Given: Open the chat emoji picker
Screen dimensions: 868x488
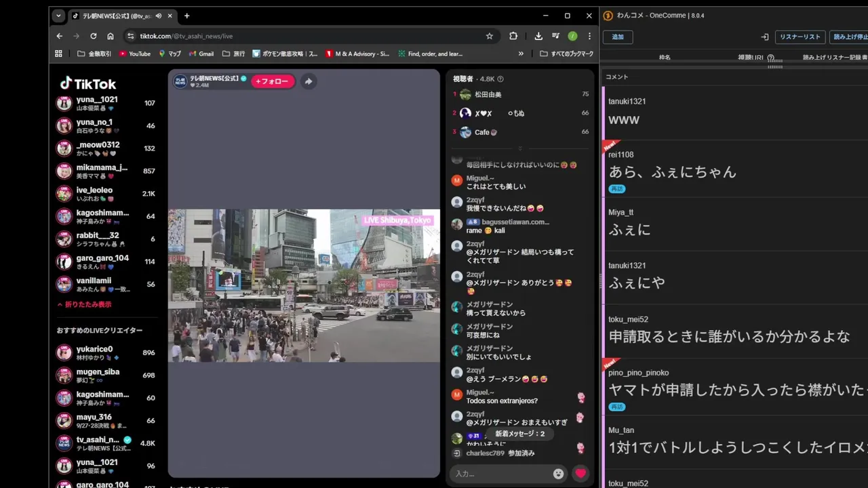Looking at the screenshot, I should [558, 474].
